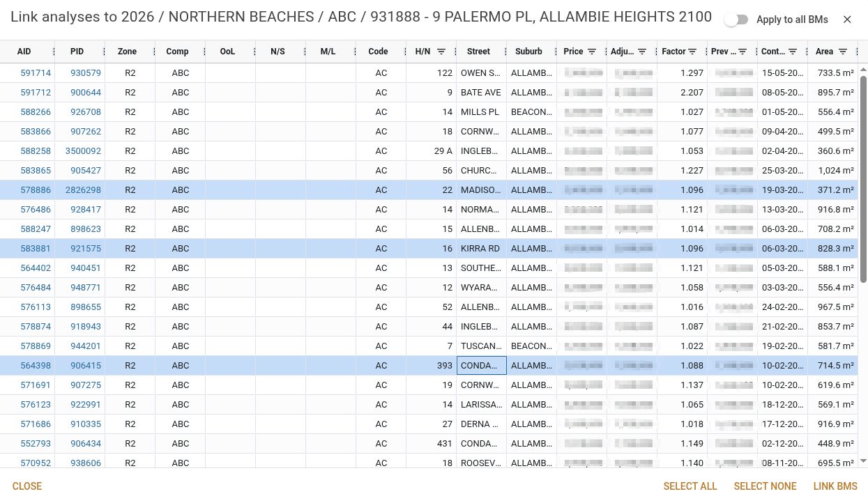This screenshot has height=503, width=868.
Task: Click factor value 2.207
Action: tap(692, 92)
